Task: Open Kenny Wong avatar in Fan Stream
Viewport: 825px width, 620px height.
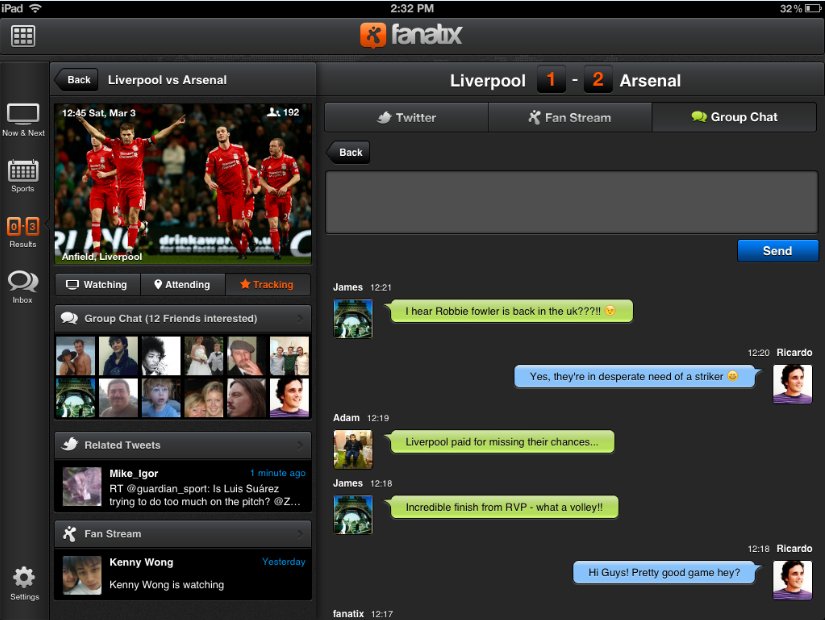Action: pos(82,575)
